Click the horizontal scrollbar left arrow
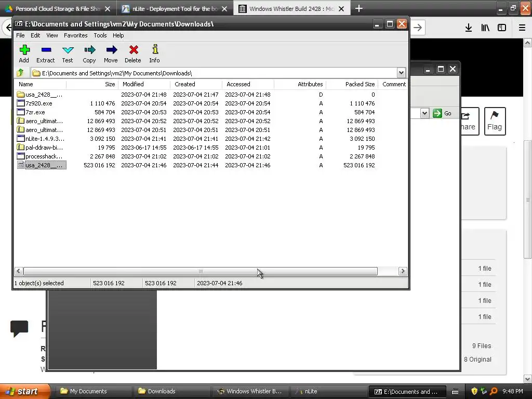 19,271
